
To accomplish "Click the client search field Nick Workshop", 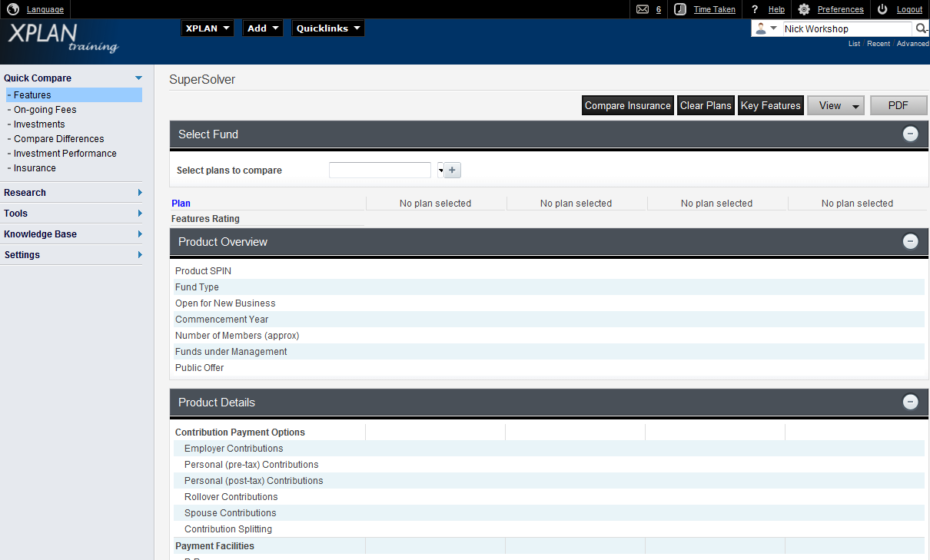I will (x=847, y=28).
